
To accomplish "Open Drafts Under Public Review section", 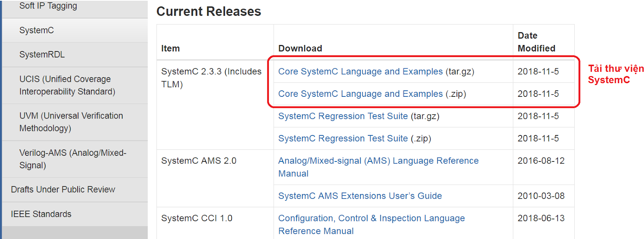I will click(x=63, y=190).
